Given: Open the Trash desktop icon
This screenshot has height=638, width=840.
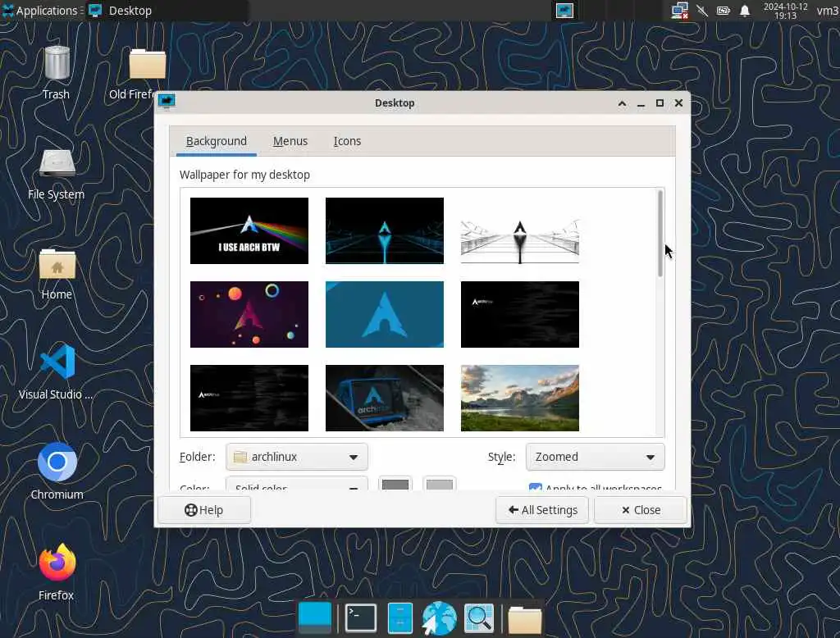Looking at the screenshot, I should (x=57, y=64).
